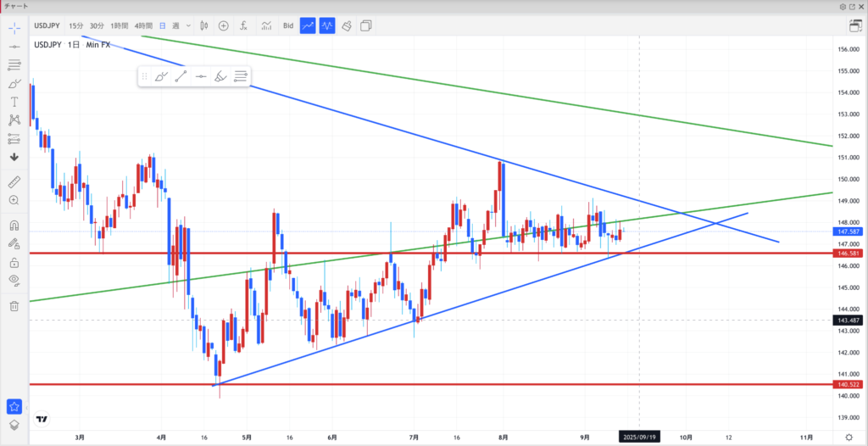Toggle the Bid price setting
868x446 pixels.
tap(288, 25)
